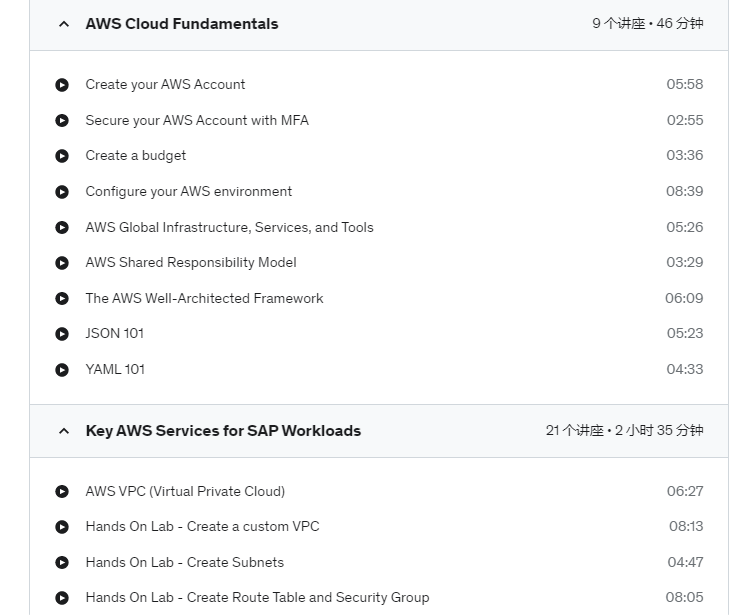The image size is (746, 615).
Task: Click the 04:33 duration text
Action: (x=685, y=369)
